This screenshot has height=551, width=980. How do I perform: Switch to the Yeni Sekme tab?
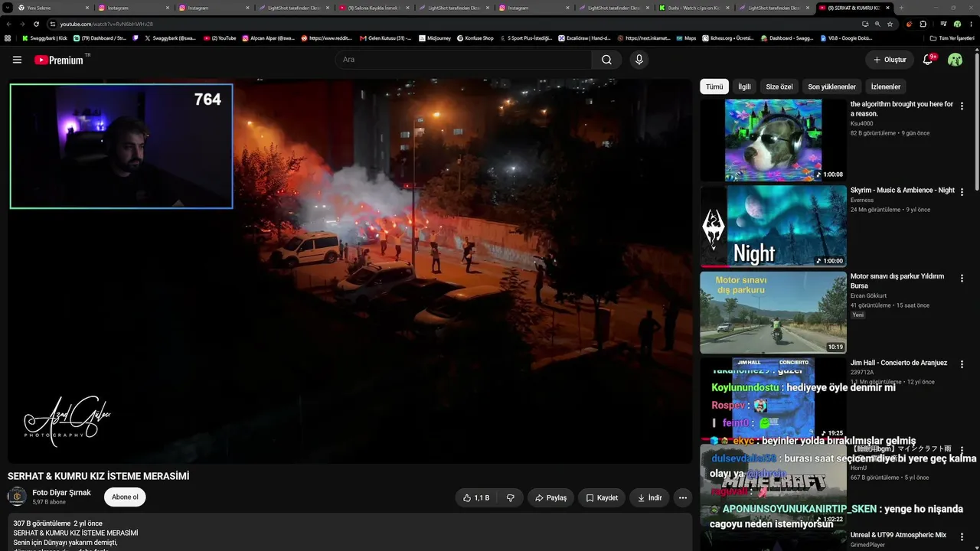(54, 8)
